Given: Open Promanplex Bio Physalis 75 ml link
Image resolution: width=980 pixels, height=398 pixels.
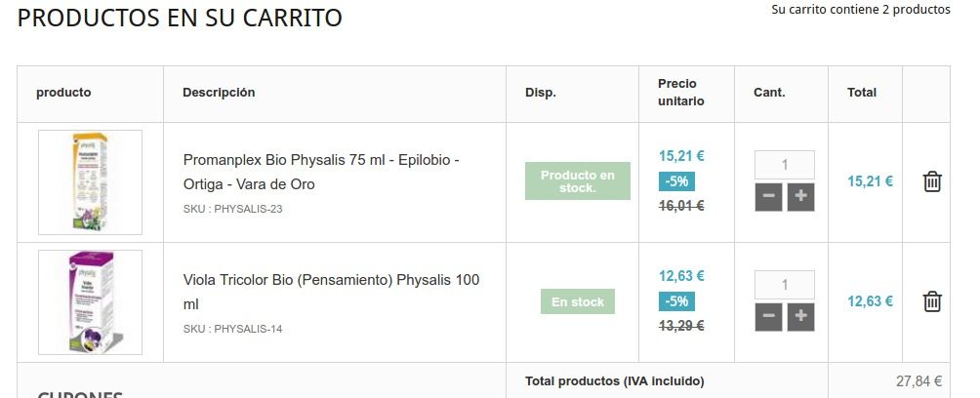Looking at the screenshot, I should point(321,172).
